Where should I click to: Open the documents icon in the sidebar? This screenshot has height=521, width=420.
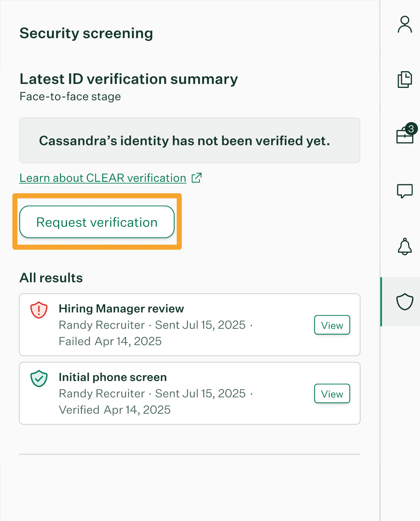pyautogui.click(x=404, y=79)
